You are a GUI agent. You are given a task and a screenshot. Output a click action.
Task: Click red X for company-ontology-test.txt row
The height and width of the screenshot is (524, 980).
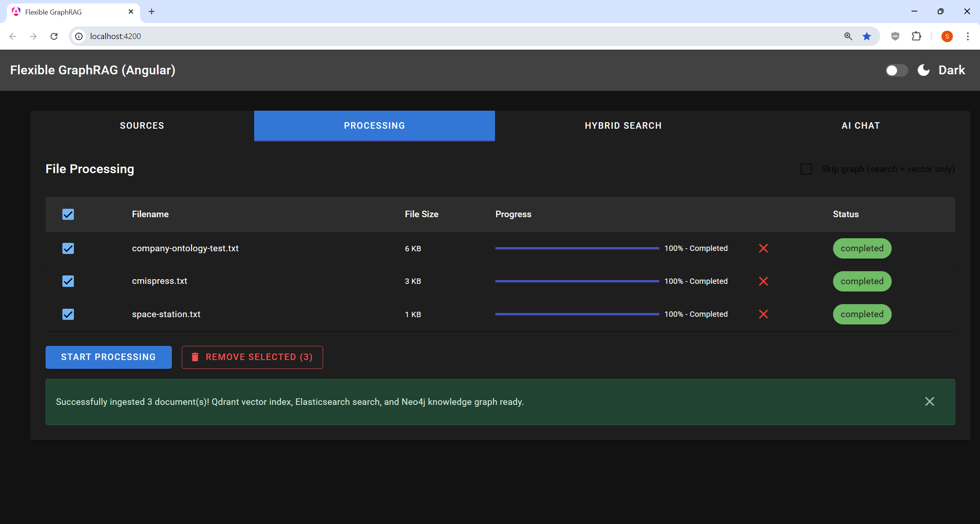click(763, 248)
